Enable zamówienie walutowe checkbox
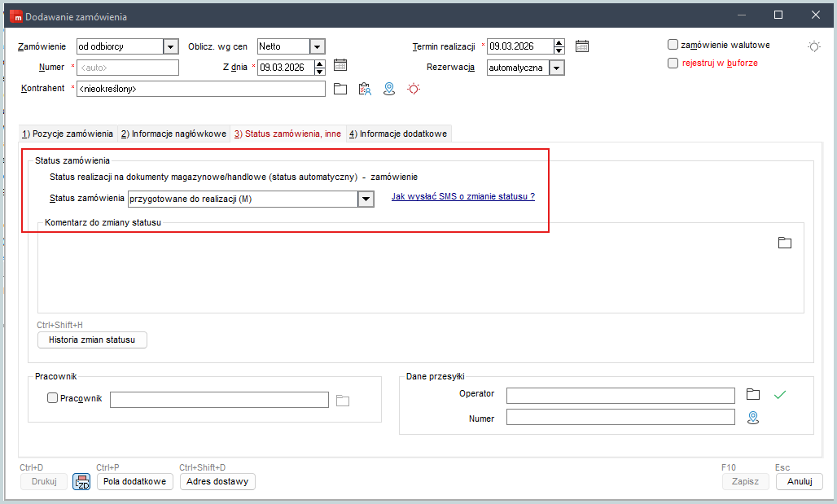This screenshot has width=837, height=504. tap(673, 45)
